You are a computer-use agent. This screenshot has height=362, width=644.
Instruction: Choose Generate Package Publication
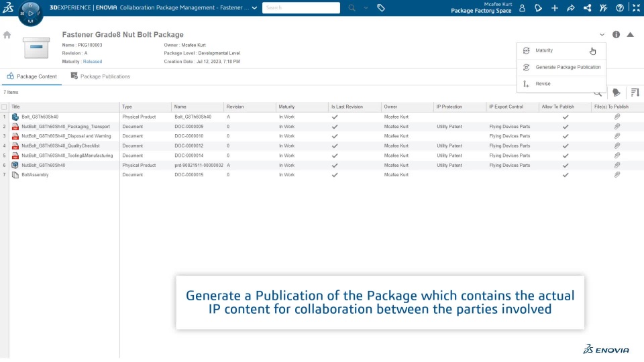[x=561, y=67]
